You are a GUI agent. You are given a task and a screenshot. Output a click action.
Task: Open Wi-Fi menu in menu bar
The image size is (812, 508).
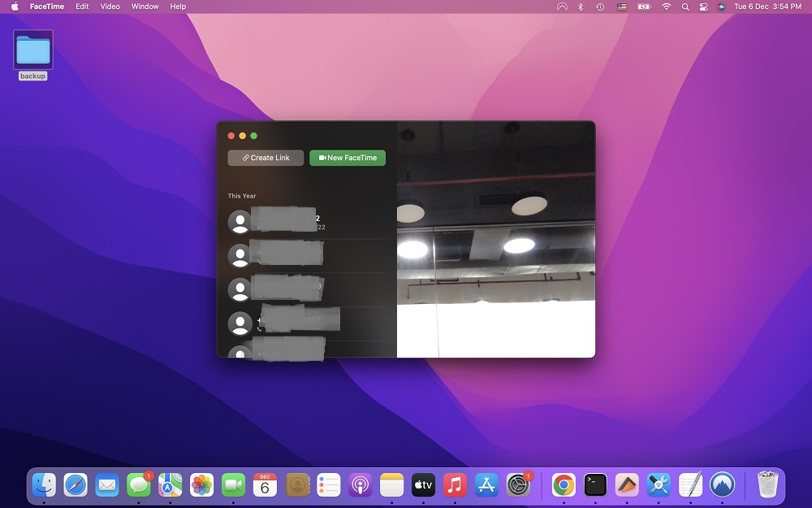pos(666,7)
